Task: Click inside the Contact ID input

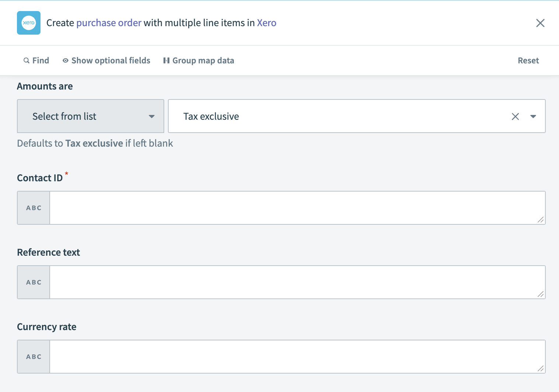Action: pos(295,207)
